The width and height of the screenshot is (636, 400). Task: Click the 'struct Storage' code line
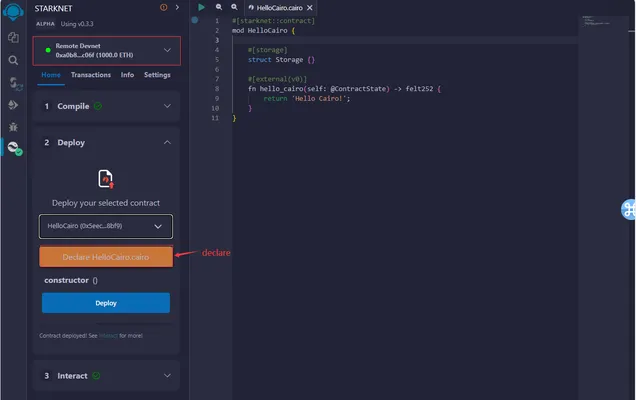click(281, 60)
